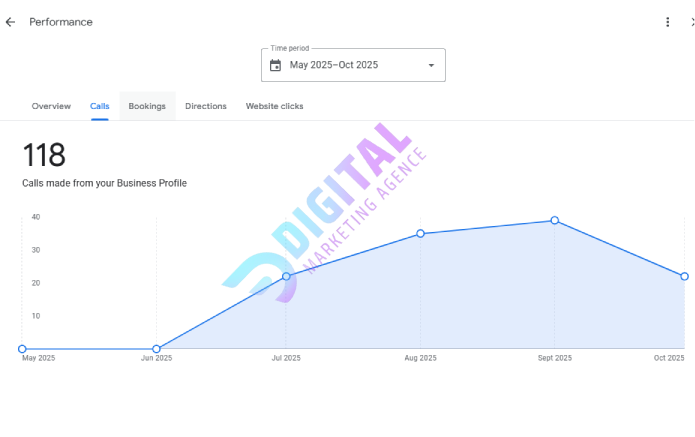Click the calendar icon in Time period

tap(276, 65)
